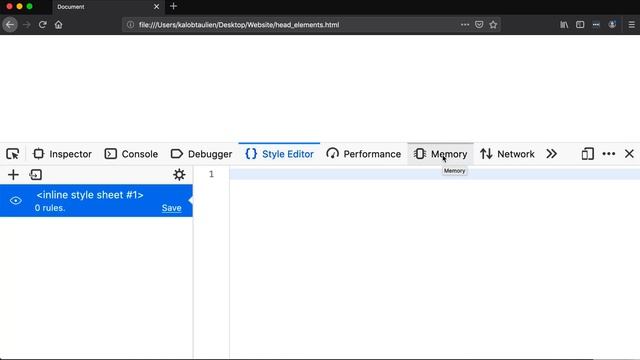Screen dimensions: 640x360
Task: Click the Save link for inline style sheet
Action: (x=171, y=208)
